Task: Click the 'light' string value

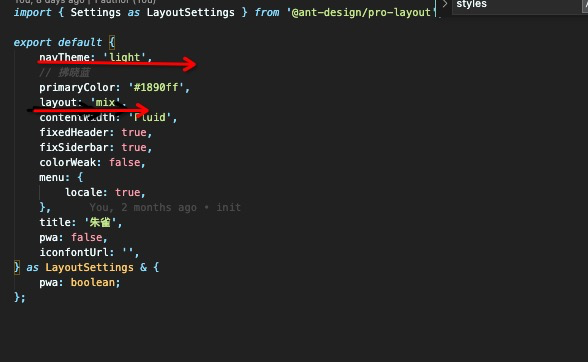Action: (x=124, y=57)
